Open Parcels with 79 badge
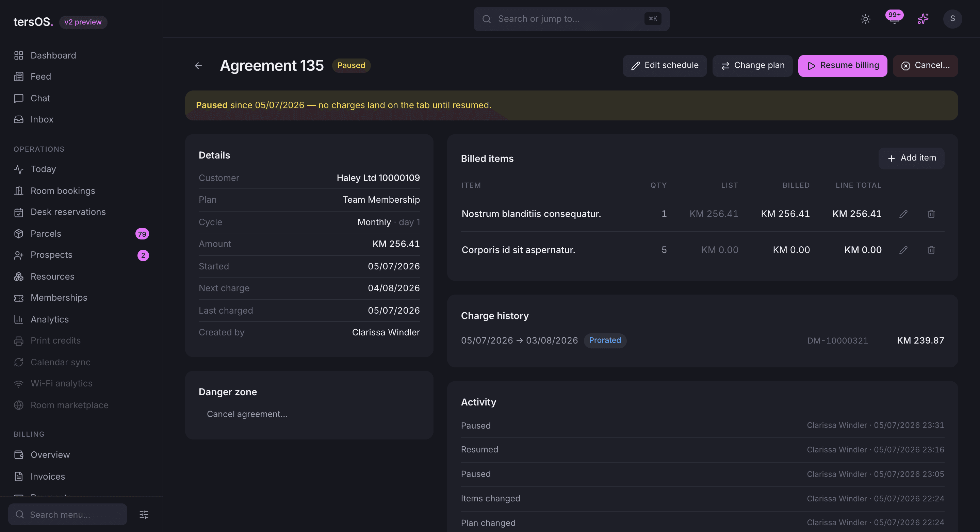The image size is (980, 532). coord(81,234)
